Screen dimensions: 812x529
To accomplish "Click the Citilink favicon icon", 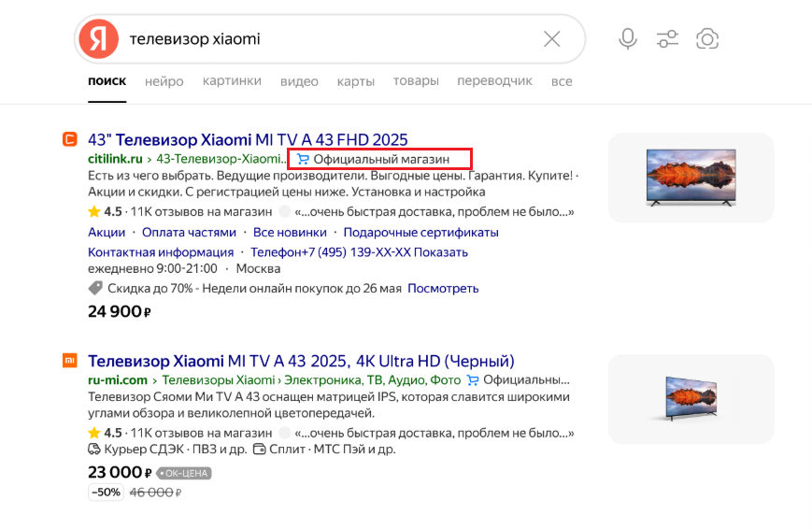I will tap(69, 140).
